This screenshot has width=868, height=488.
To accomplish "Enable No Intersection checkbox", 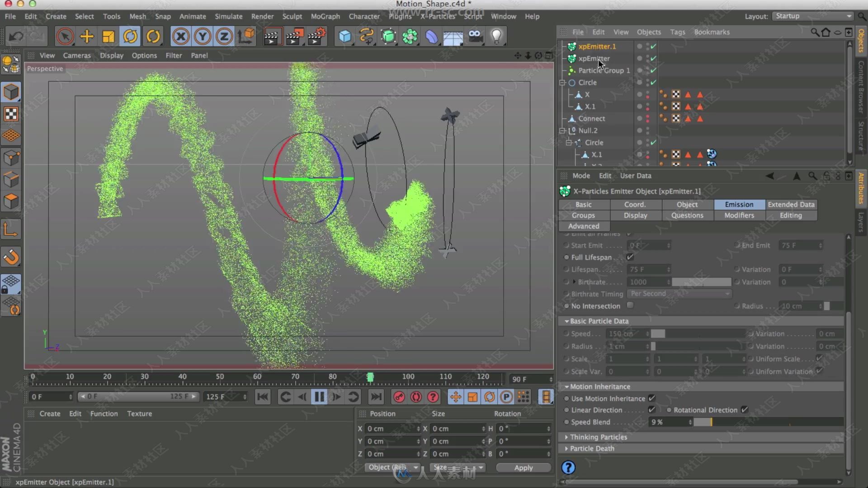I will point(630,305).
